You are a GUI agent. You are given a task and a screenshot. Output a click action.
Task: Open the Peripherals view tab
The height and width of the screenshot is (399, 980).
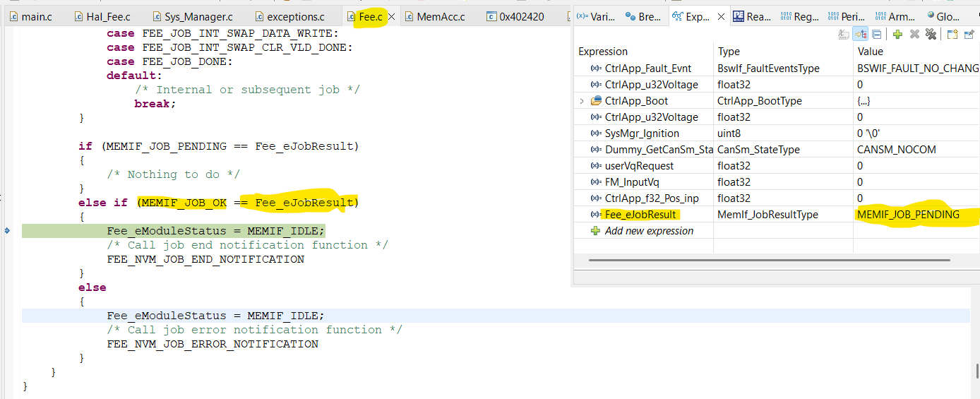847,16
